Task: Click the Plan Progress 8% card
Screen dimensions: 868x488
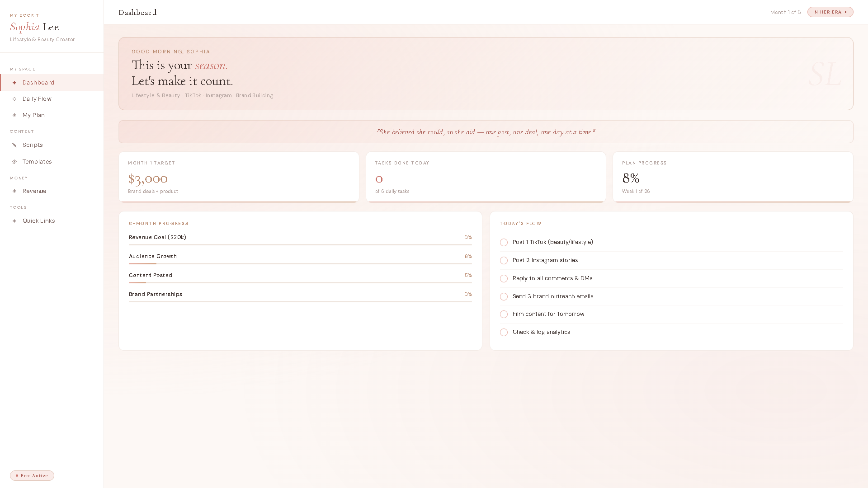Action: [x=733, y=177]
